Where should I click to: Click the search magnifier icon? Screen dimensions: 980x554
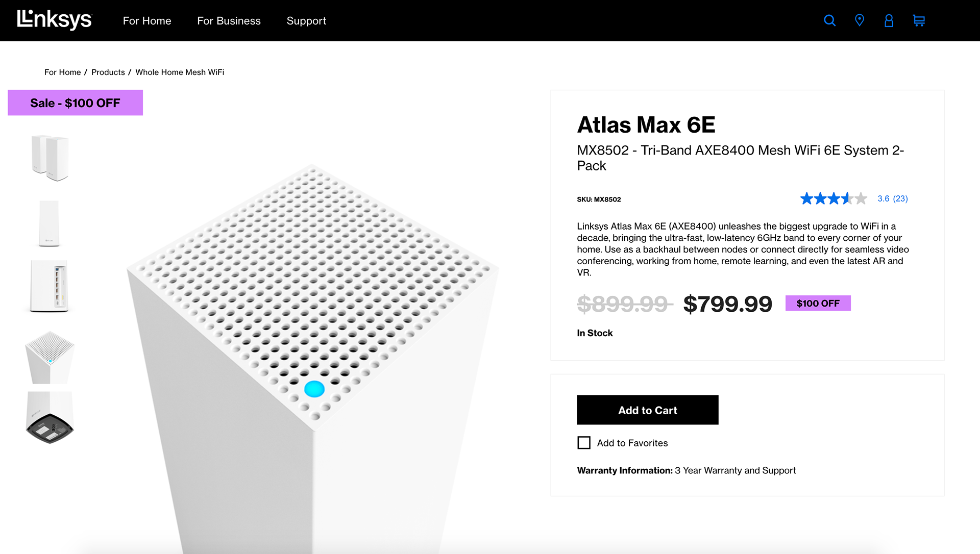coord(829,20)
